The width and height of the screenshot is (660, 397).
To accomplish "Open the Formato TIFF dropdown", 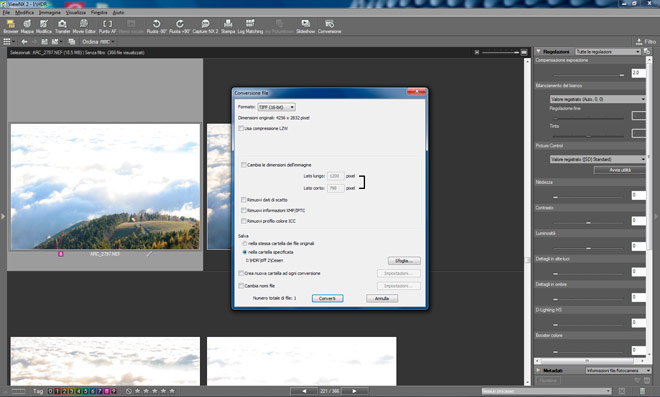I will tap(277, 107).
